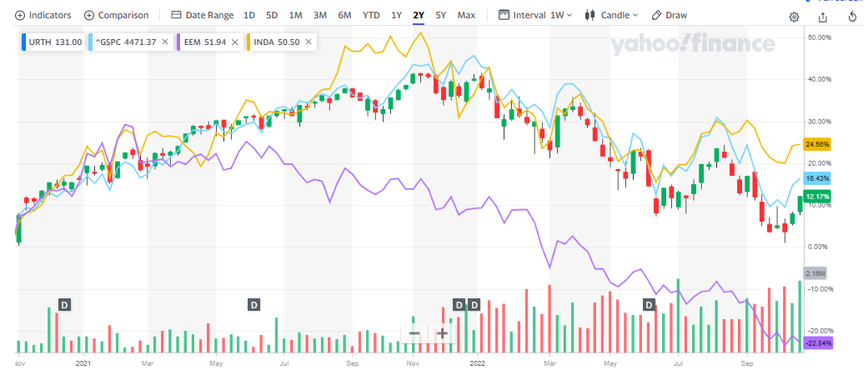868x370 pixels.
Task: Click the share chart icon
Action: [823, 17]
